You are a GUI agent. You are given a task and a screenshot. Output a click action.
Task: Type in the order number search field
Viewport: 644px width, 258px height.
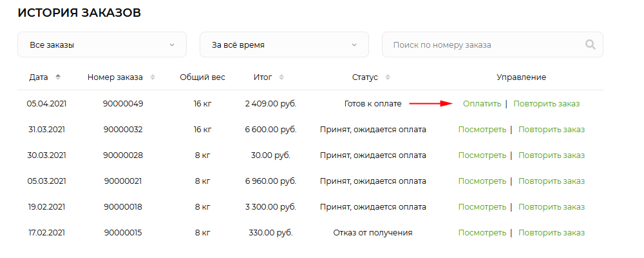point(483,45)
